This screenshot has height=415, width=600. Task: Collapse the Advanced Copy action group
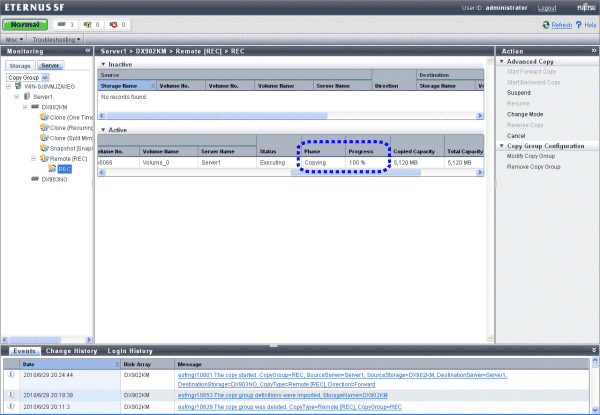[x=502, y=61]
